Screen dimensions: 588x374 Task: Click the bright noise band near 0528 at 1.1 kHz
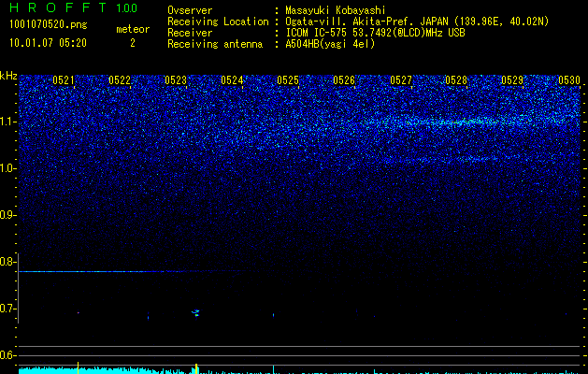455,122
